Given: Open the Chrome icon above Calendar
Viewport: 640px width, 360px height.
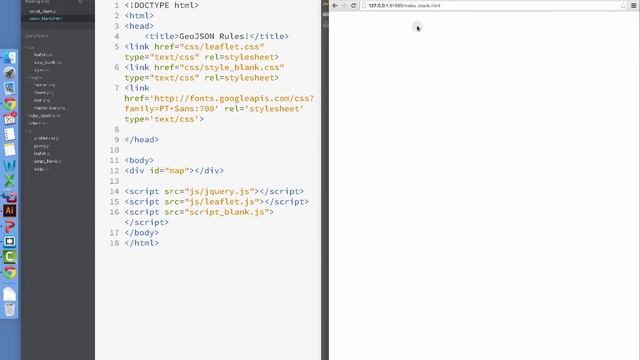Looking at the screenshot, I should [x=9, y=104].
